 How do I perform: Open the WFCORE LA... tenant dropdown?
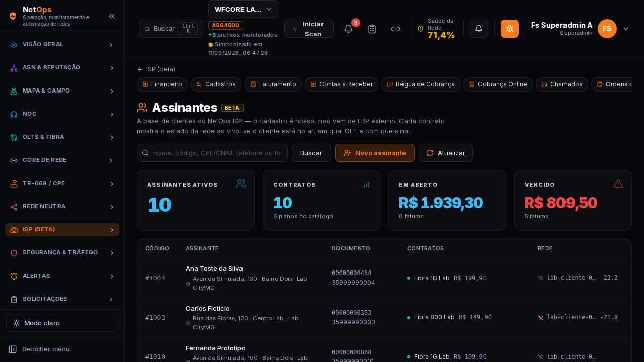(x=243, y=9)
